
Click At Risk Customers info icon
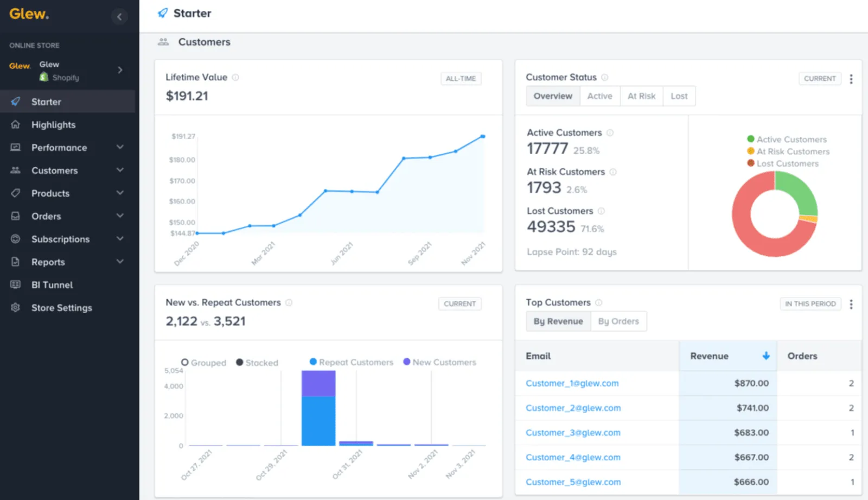(613, 172)
